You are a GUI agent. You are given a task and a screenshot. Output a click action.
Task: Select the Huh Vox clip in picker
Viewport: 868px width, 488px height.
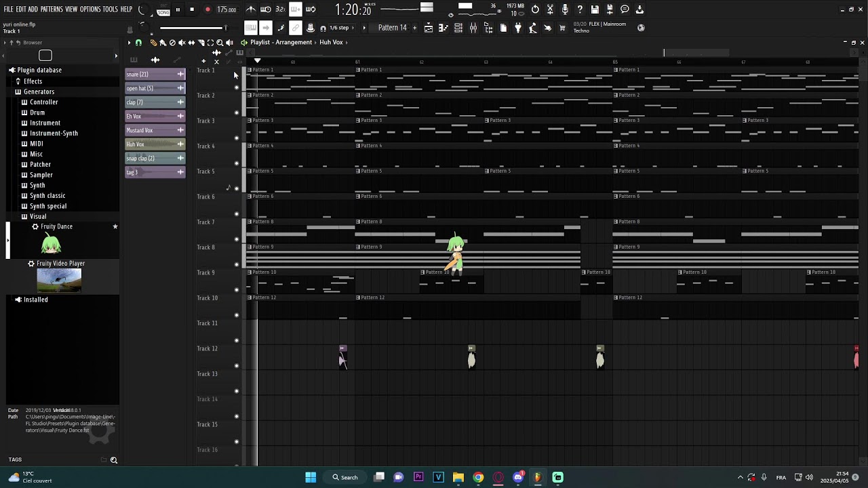[x=155, y=144]
